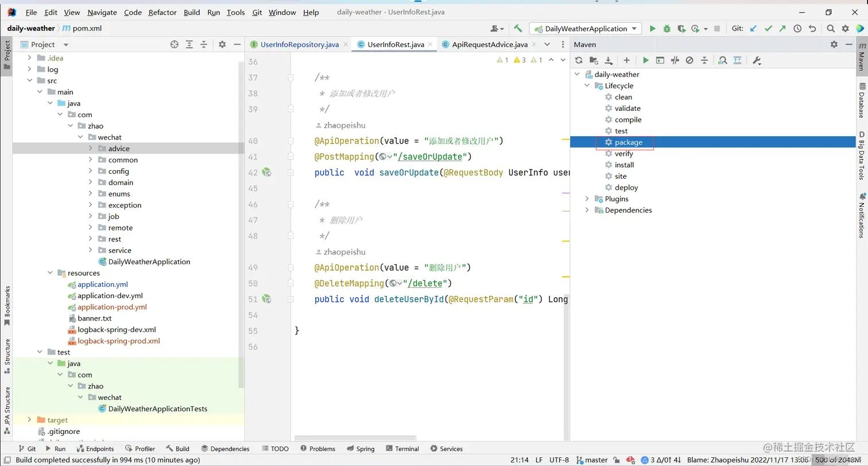Collapse the Lifecycle node in Maven
The width and height of the screenshot is (868, 466).
587,86
